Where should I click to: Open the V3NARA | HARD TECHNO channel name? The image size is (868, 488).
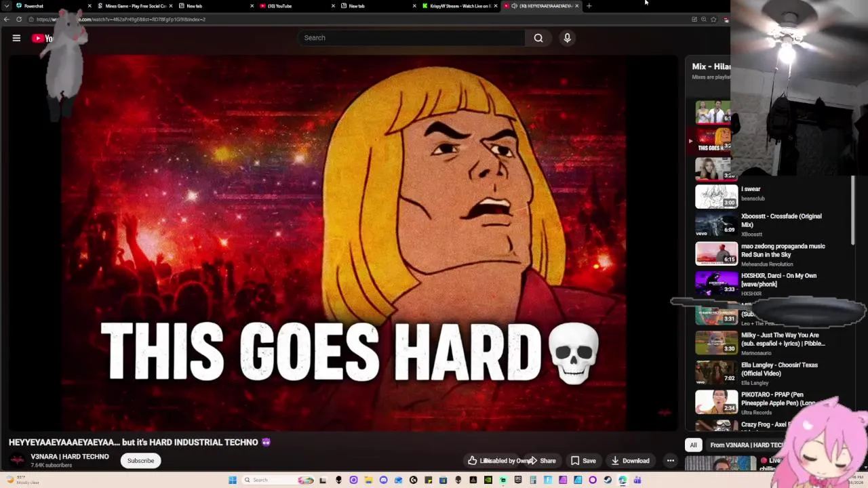[70, 457]
